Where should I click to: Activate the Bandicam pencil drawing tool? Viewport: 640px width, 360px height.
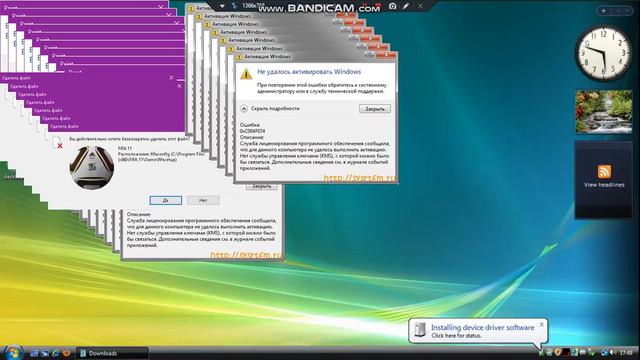click(406, 6)
